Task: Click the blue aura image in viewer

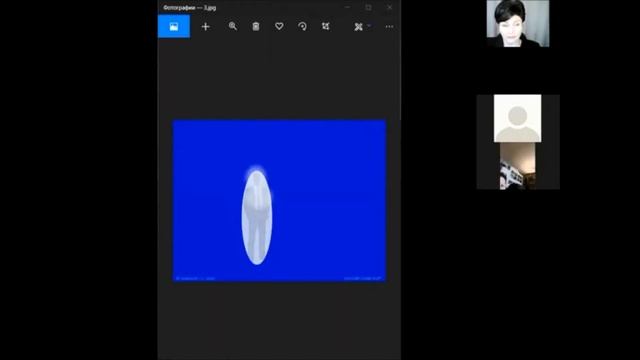Action: [280, 200]
